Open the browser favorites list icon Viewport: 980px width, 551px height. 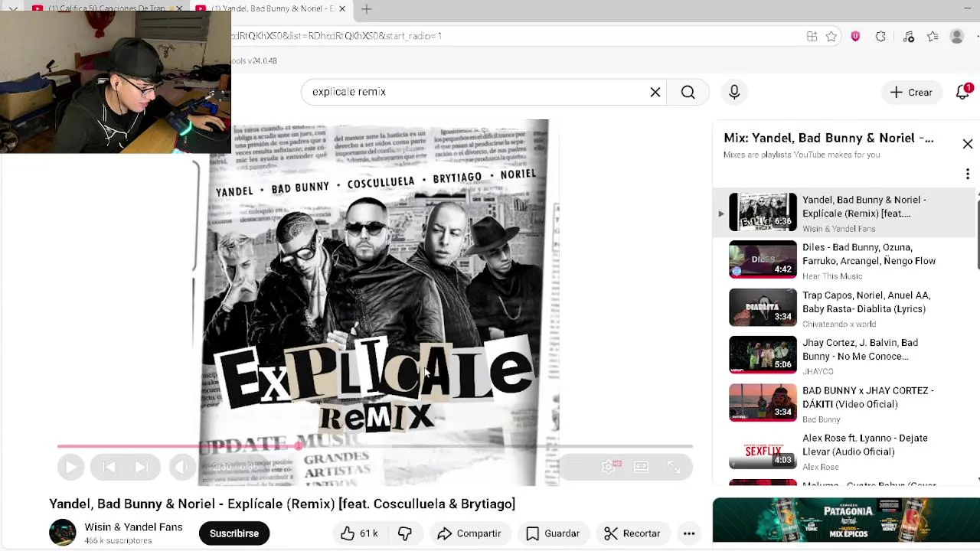point(933,36)
